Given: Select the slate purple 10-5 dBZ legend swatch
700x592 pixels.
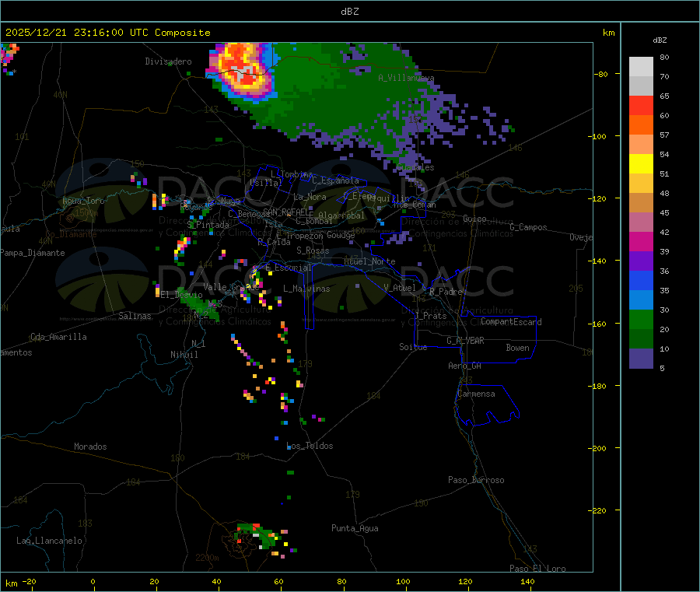Looking at the screenshot, I should (x=641, y=359).
